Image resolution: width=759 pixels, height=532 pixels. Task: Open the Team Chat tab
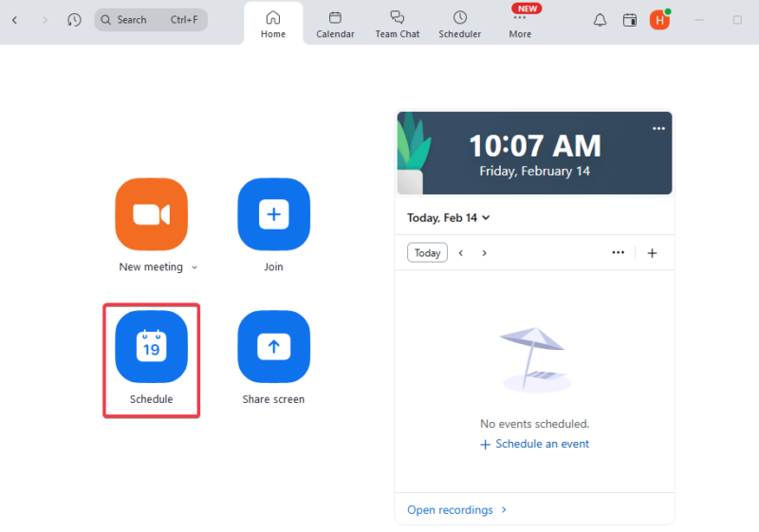398,25
